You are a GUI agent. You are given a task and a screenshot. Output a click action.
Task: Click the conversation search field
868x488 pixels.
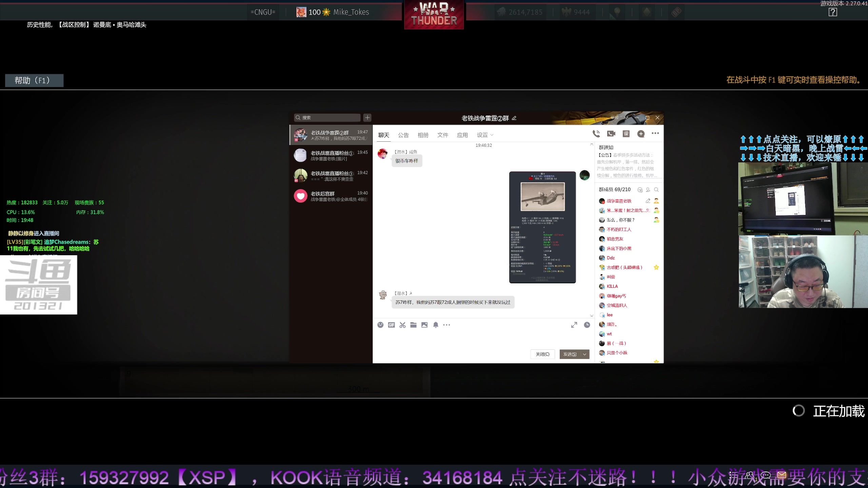327,118
